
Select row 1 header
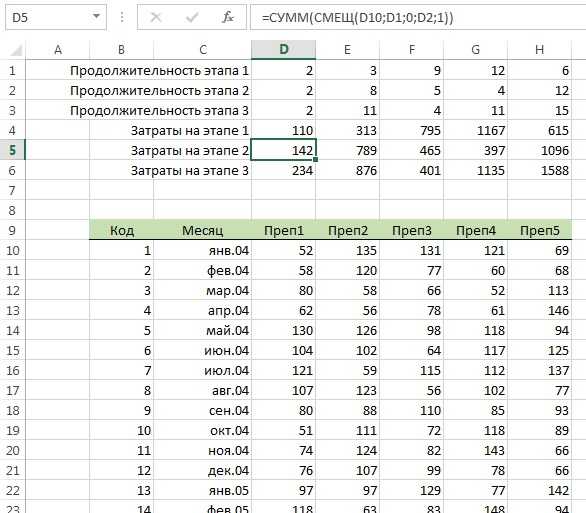pos(12,70)
